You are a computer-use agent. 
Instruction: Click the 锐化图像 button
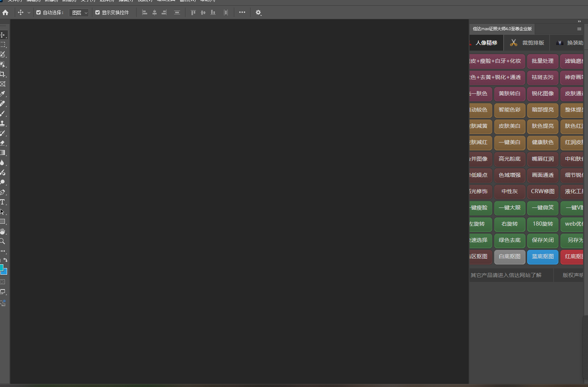pos(543,93)
